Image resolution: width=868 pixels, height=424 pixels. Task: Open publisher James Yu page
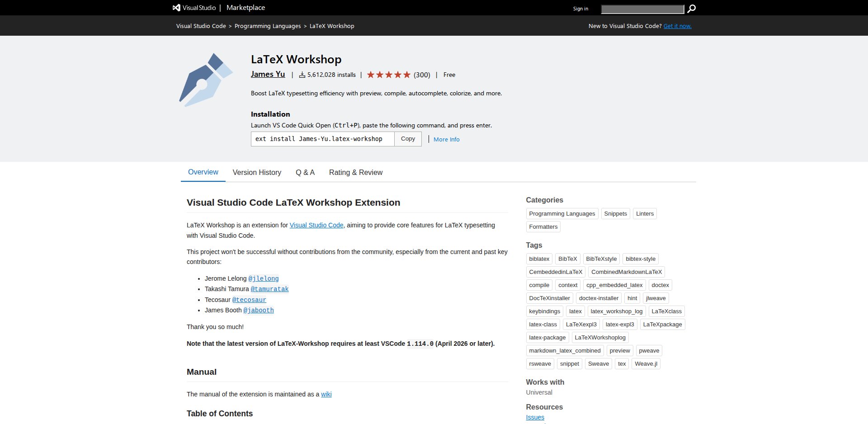(x=268, y=74)
